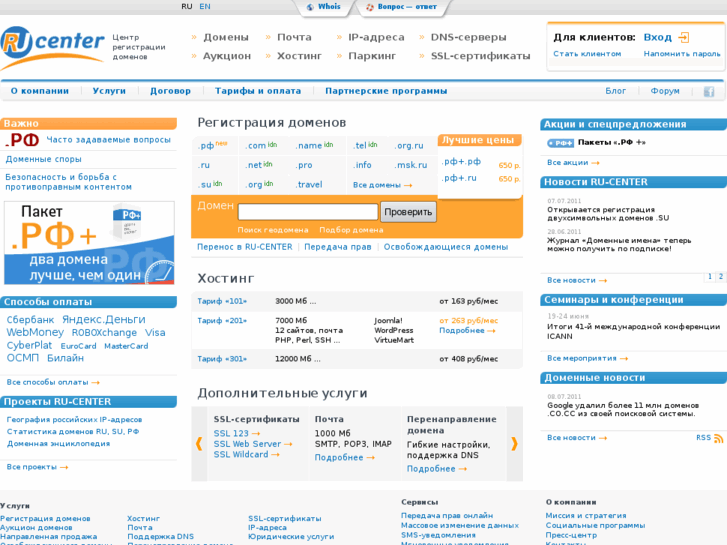Open the Блог link
The image size is (727, 545).
[x=616, y=91]
